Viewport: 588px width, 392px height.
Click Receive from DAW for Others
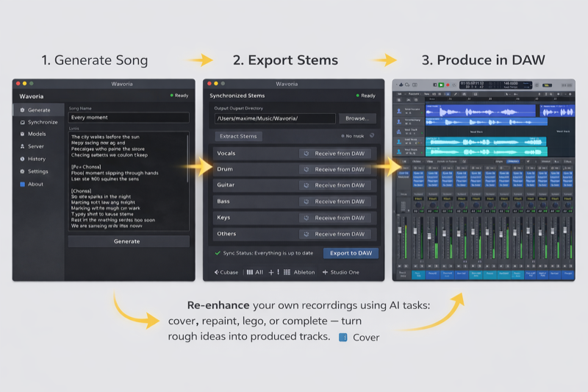pos(336,234)
